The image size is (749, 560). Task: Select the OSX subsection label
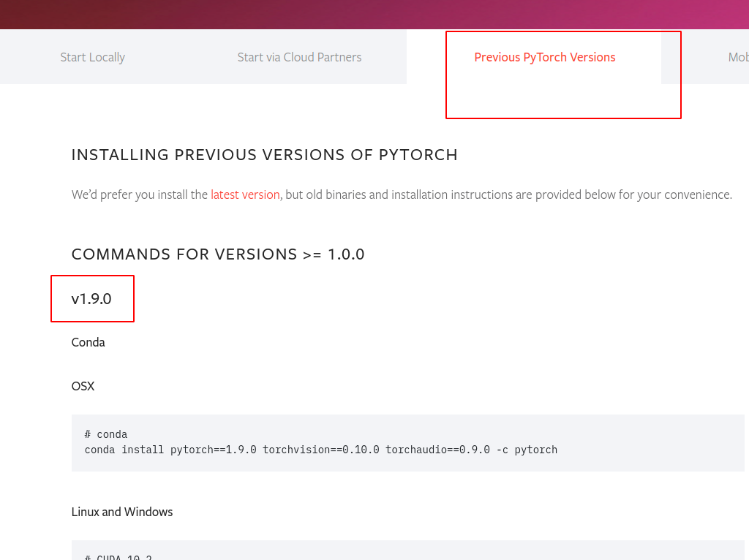(83, 386)
